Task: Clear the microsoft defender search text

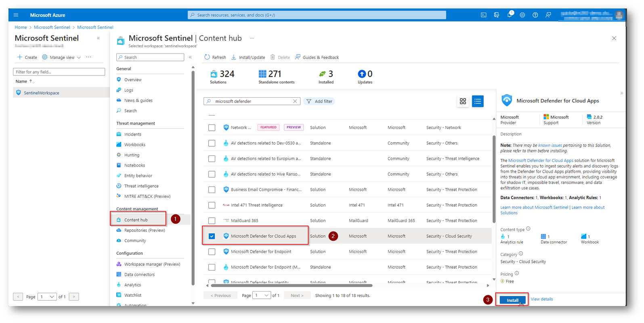Action: pos(295,101)
